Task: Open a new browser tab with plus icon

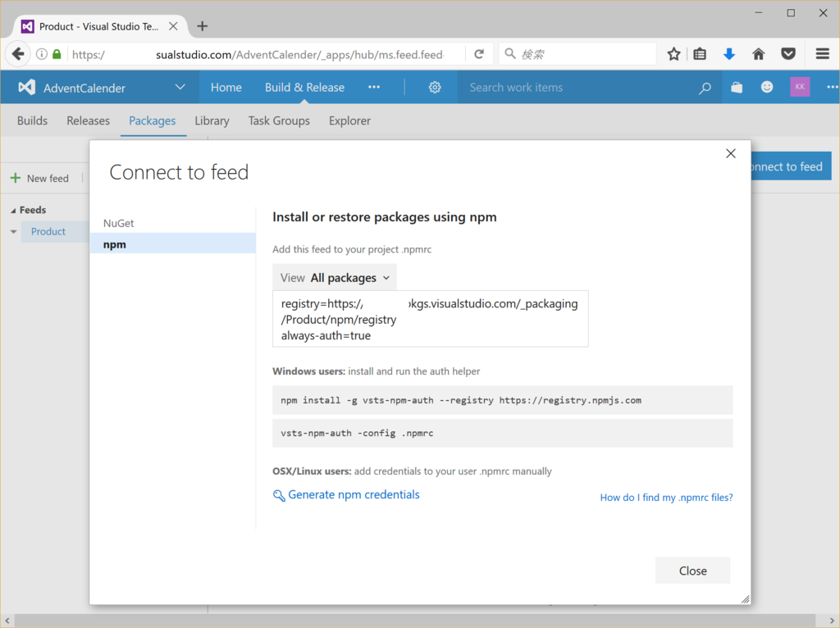Action: click(202, 26)
